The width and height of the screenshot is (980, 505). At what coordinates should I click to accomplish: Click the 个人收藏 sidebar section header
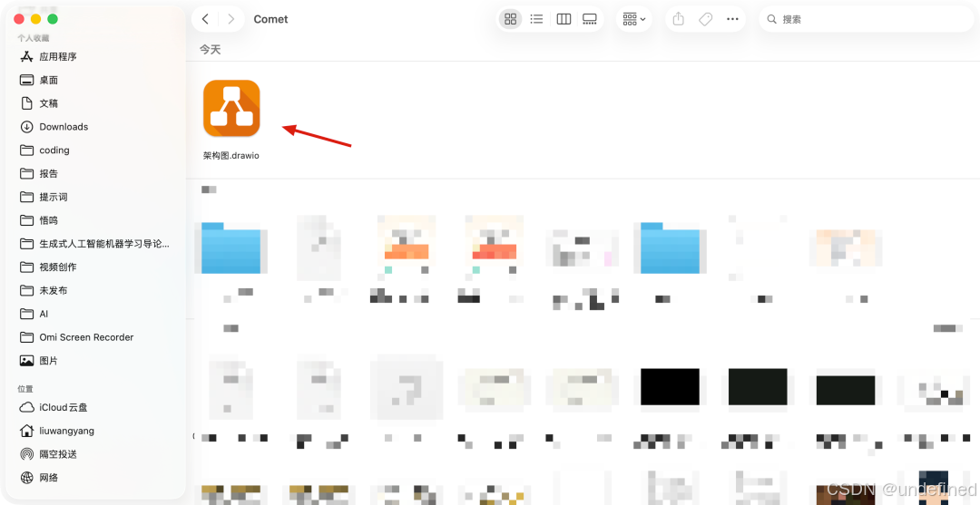pyautogui.click(x=34, y=38)
